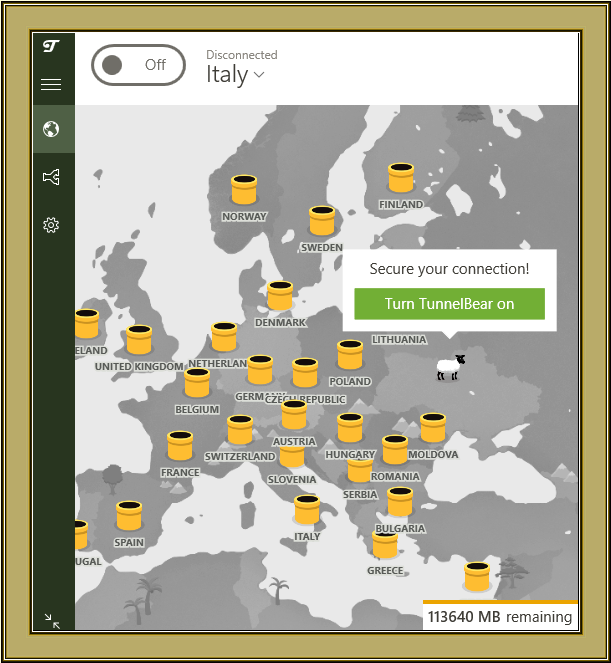Select the Belgium tunnel on the map
This screenshot has height=663, width=611.
click(x=197, y=383)
